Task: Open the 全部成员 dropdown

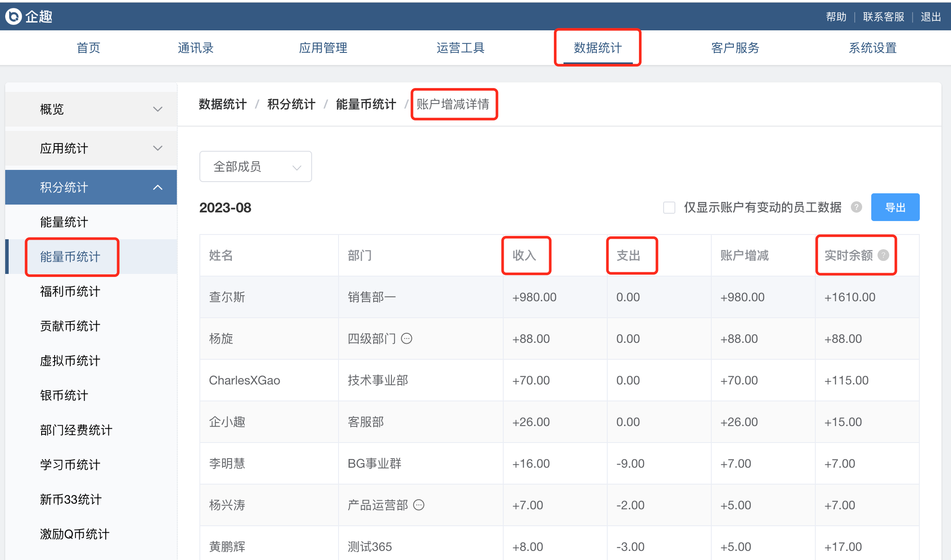Action: tap(256, 166)
